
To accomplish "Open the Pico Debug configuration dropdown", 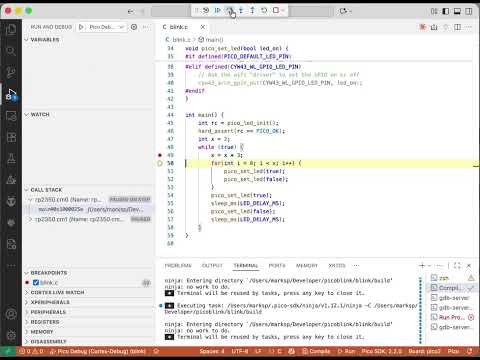I will click(106, 27).
